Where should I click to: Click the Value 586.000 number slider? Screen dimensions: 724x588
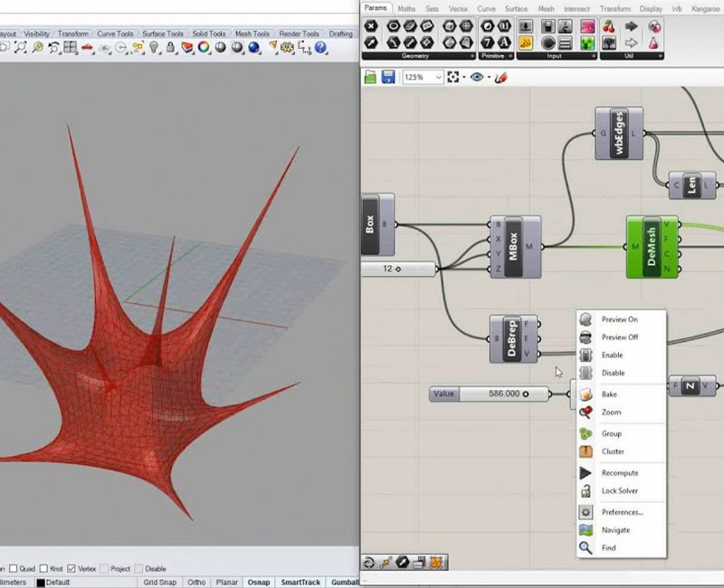[490, 394]
